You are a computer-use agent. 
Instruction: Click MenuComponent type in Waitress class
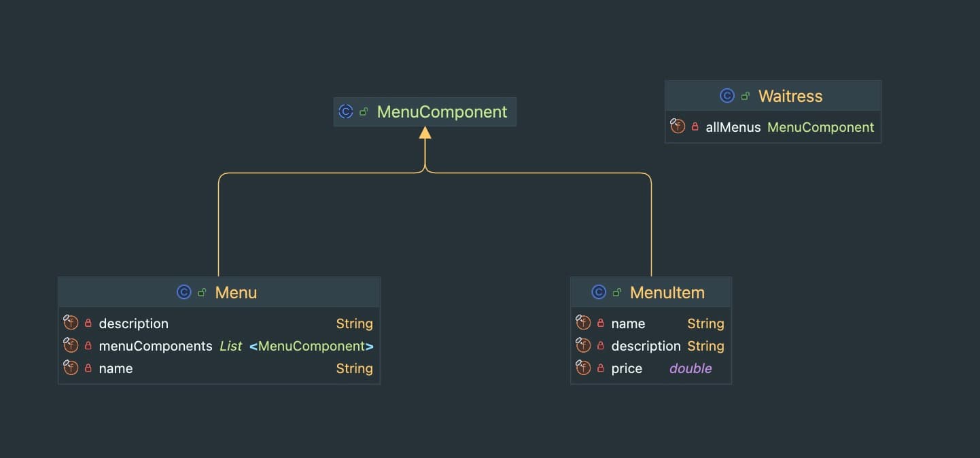point(820,127)
